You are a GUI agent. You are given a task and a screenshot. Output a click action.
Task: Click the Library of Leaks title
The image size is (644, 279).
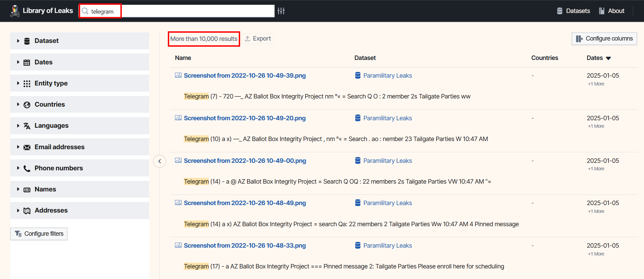(48, 11)
